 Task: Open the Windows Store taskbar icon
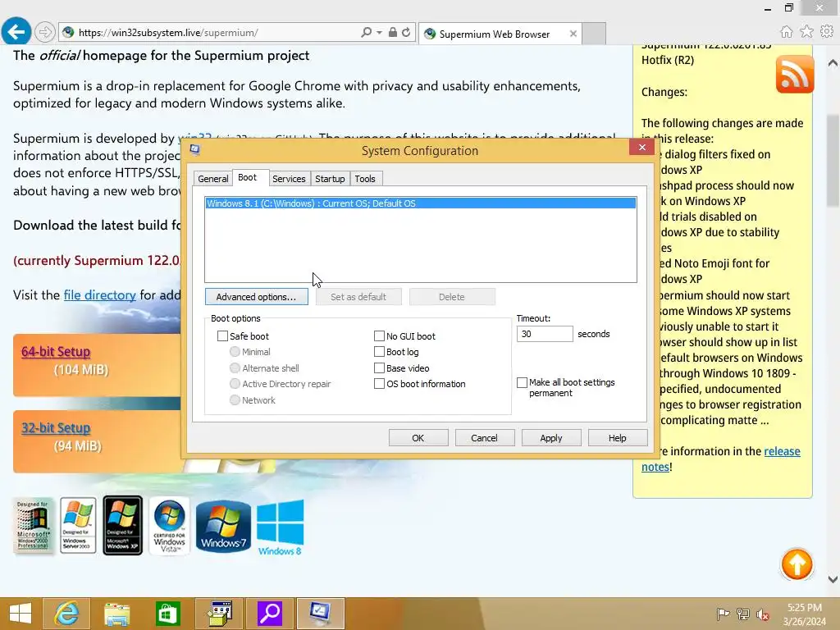click(167, 614)
